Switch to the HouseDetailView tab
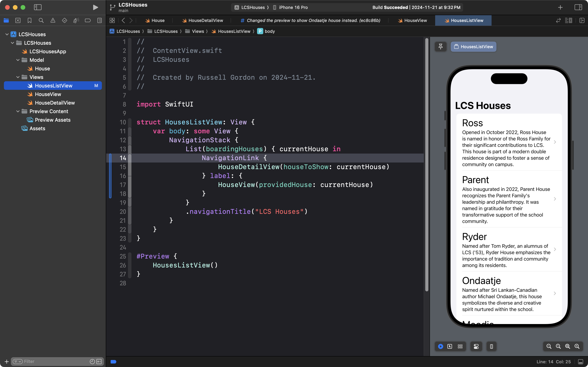 point(205,21)
